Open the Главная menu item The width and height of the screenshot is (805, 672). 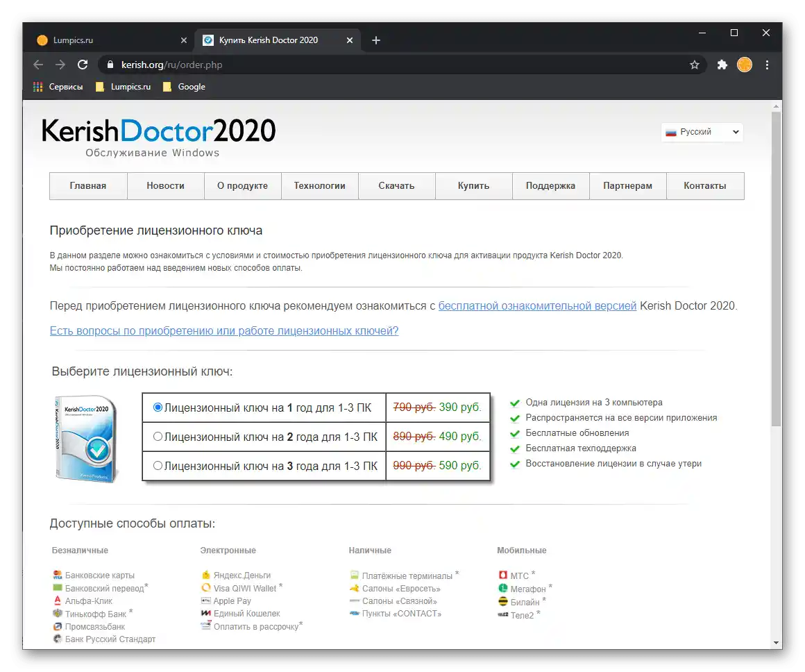(88, 186)
